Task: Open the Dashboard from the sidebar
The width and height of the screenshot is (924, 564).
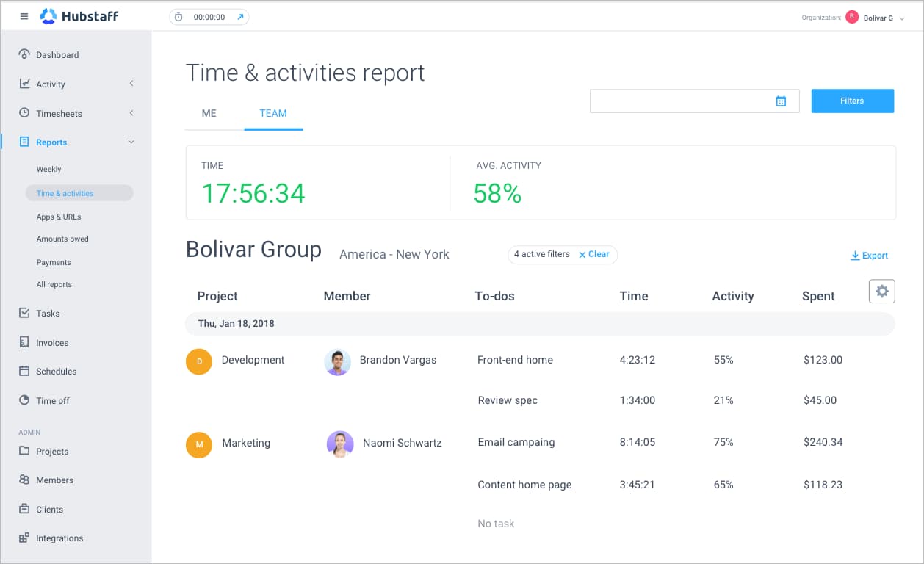Action: (x=59, y=54)
